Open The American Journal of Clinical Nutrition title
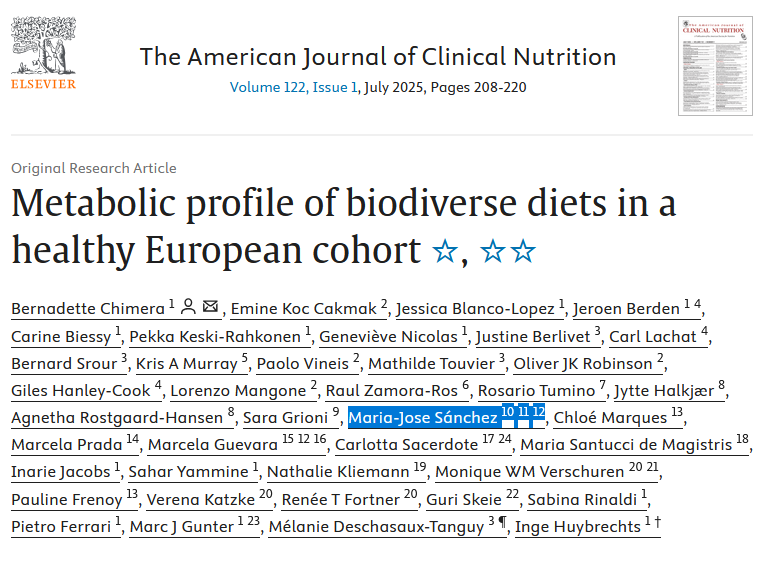The image size is (765, 567). (x=378, y=56)
